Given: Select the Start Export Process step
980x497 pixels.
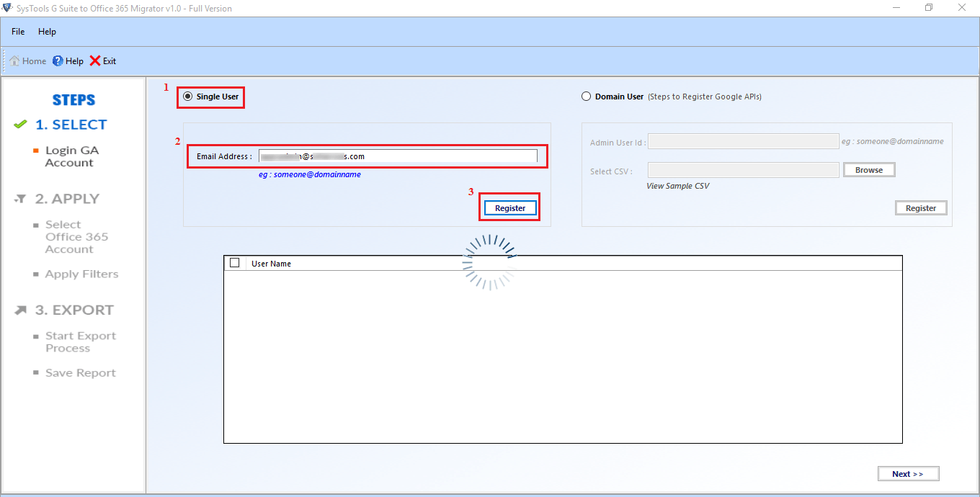Looking at the screenshot, I should tap(80, 342).
